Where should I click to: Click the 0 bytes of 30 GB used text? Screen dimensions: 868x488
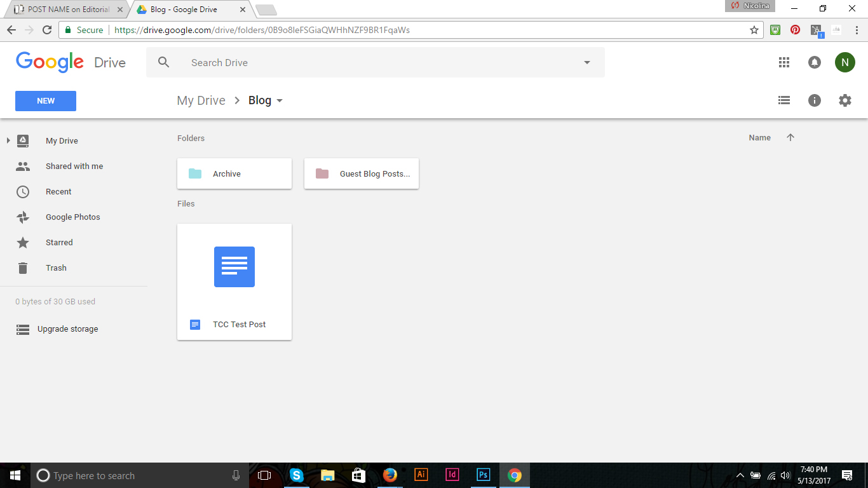point(55,302)
